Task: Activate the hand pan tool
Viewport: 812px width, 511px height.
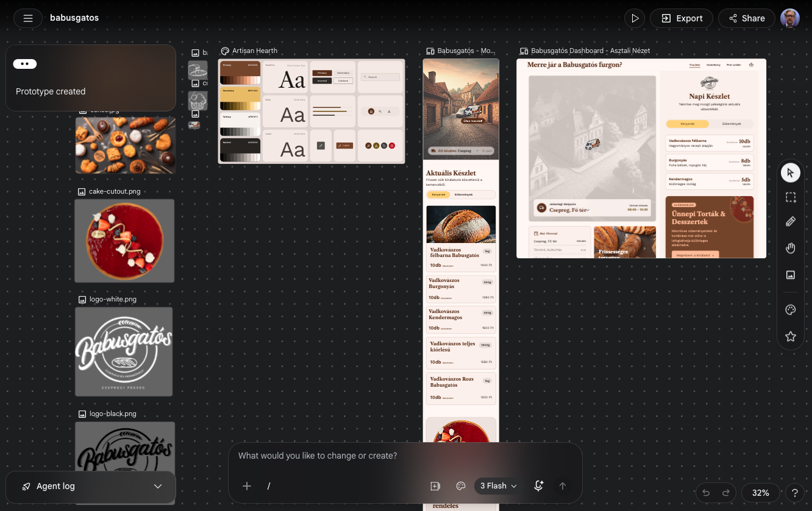Action: [791, 248]
